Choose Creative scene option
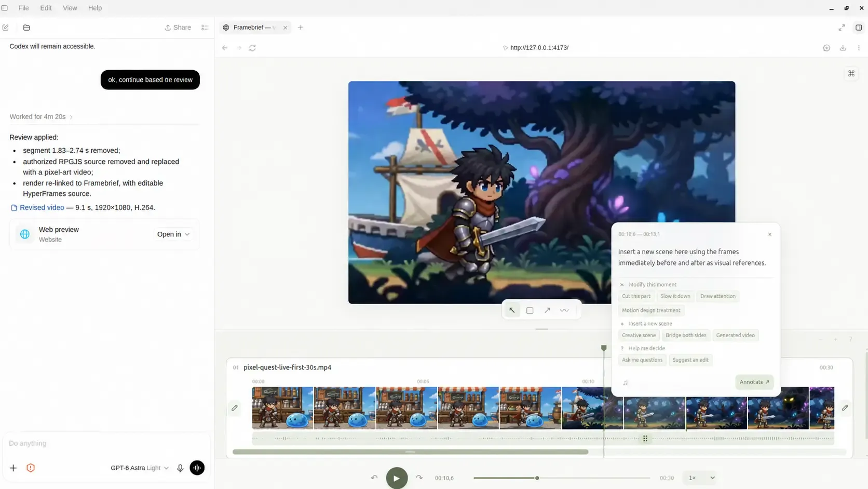This screenshot has width=868, height=489. [x=639, y=335]
